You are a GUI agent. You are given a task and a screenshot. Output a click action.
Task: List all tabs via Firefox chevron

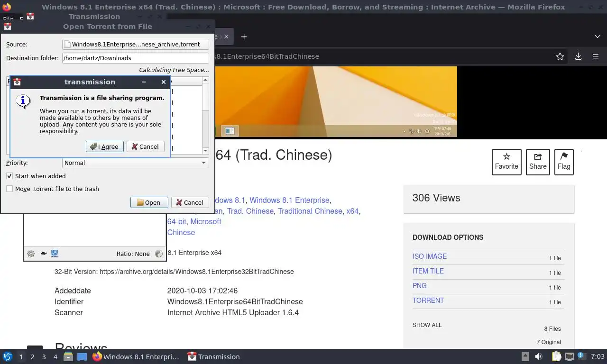tap(598, 36)
